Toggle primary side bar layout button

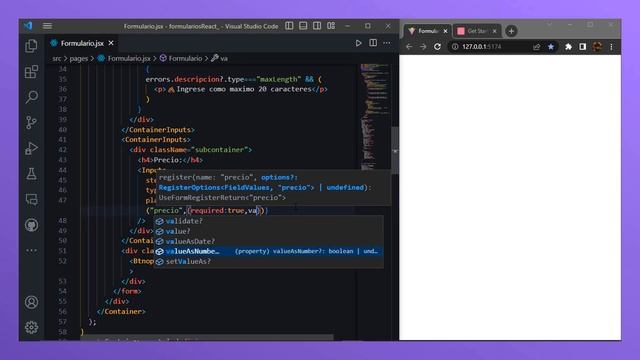point(289,26)
